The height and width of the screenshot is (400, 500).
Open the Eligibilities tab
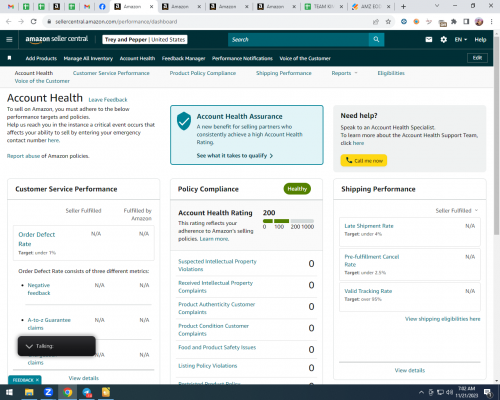[x=391, y=73]
